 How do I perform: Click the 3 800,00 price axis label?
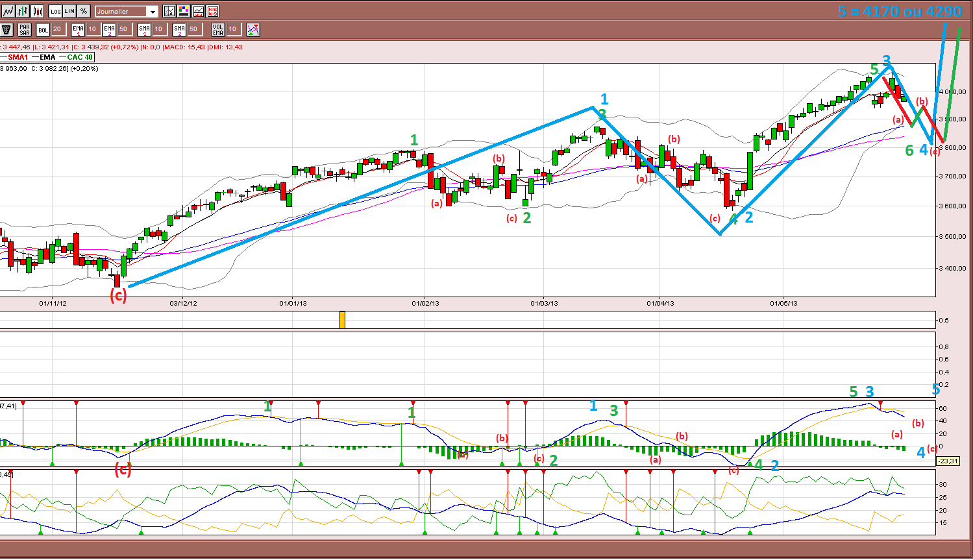pos(953,147)
